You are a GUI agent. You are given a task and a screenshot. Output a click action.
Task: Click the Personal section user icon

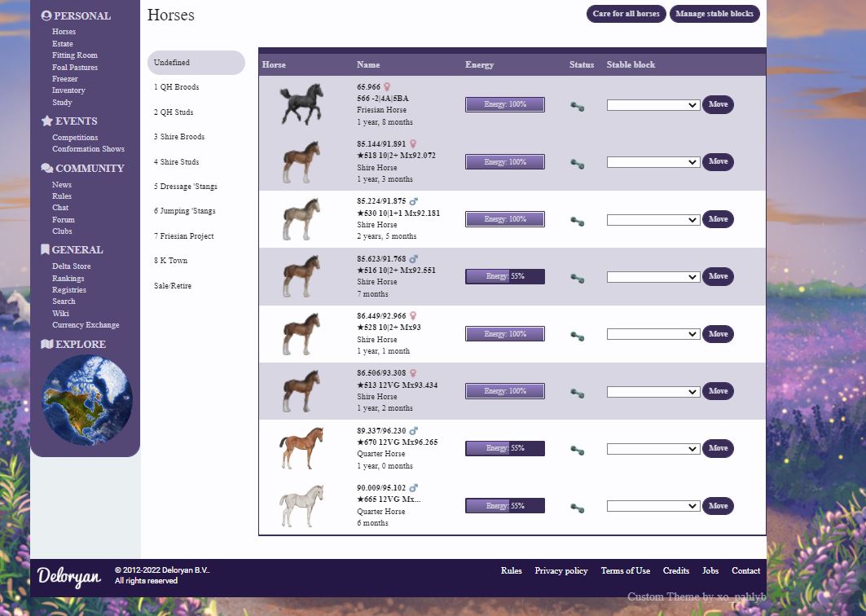[46, 15]
